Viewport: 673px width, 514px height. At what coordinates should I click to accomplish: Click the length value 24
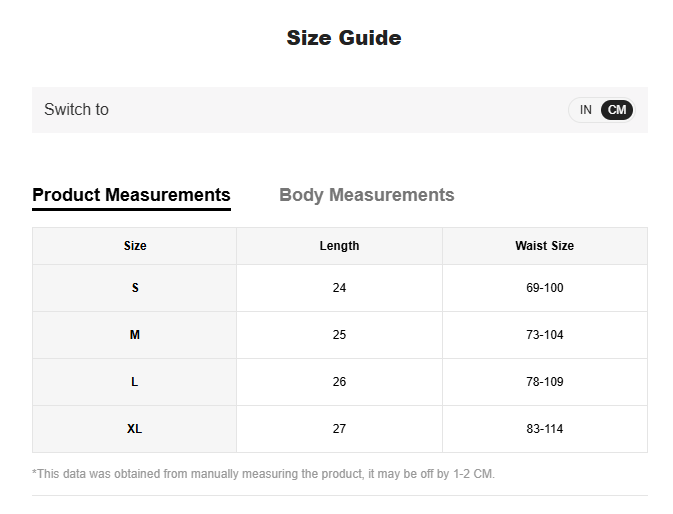(x=339, y=288)
